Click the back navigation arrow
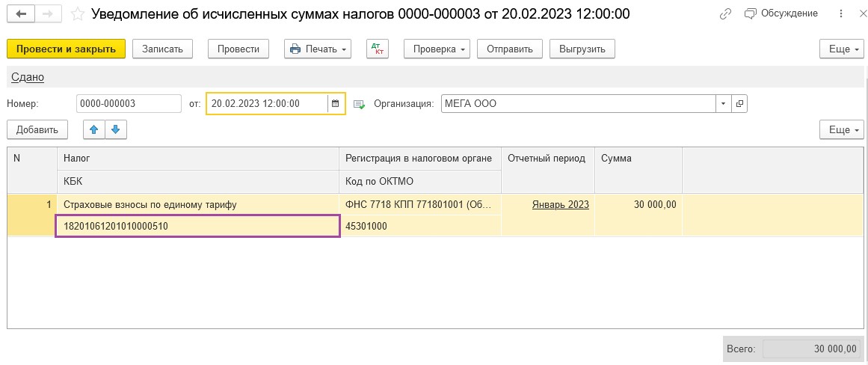 (x=22, y=14)
